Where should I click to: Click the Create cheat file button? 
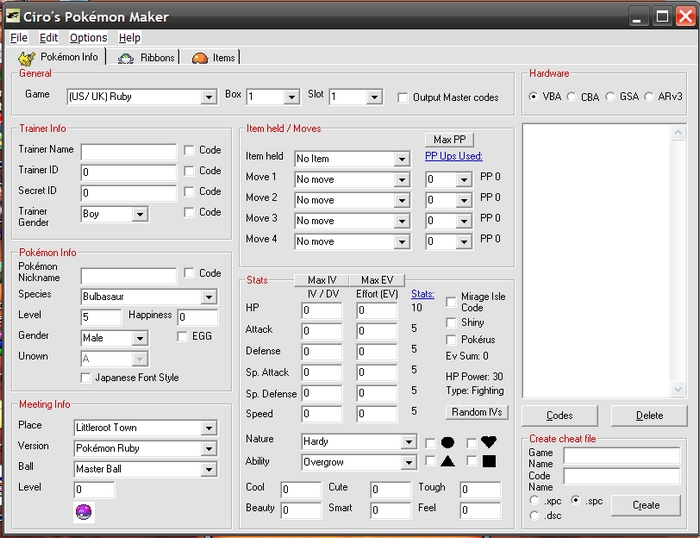(646, 505)
